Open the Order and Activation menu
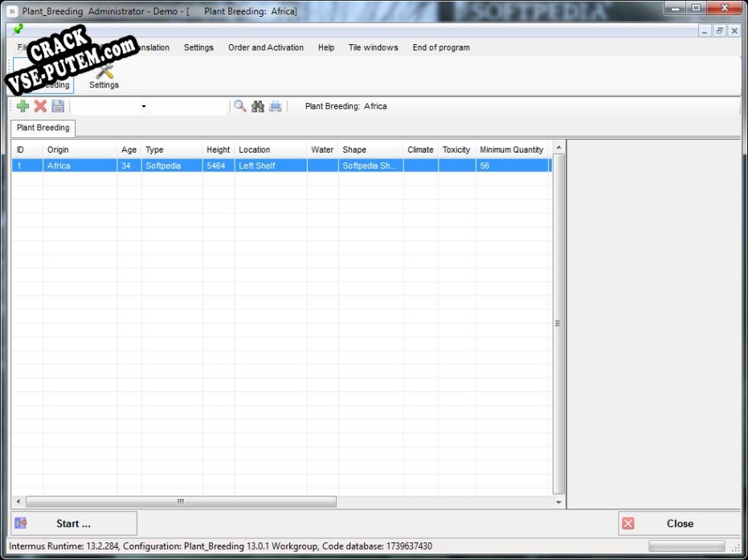This screenshot has height=560, width=748. click(x=266, y=47)
